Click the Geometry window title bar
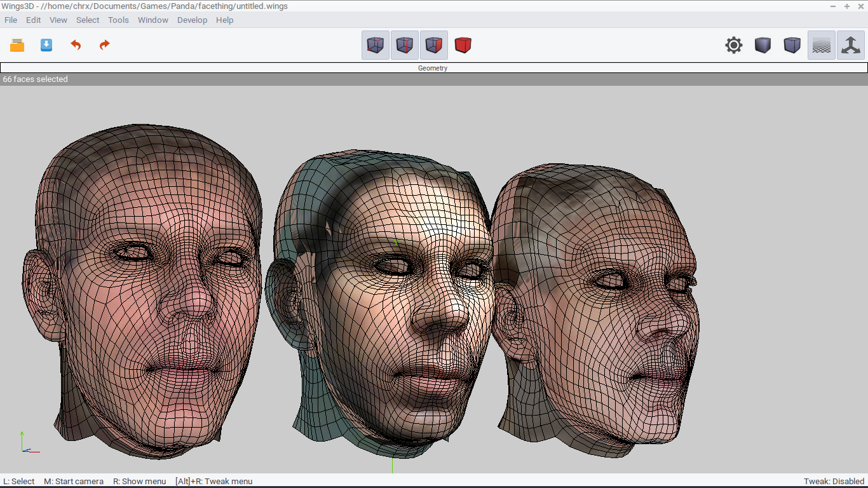Viewport: 868px width, 488px height. click(434, 68)
